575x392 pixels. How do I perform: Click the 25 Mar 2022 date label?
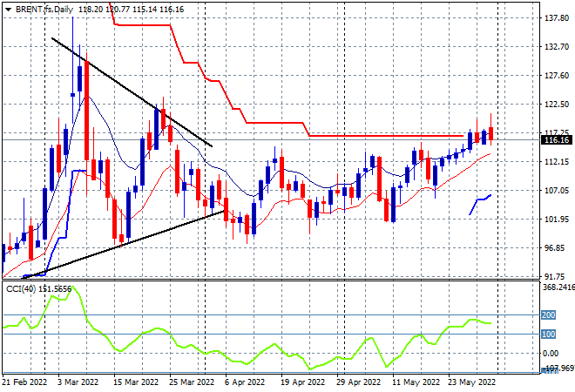(192, 382)
